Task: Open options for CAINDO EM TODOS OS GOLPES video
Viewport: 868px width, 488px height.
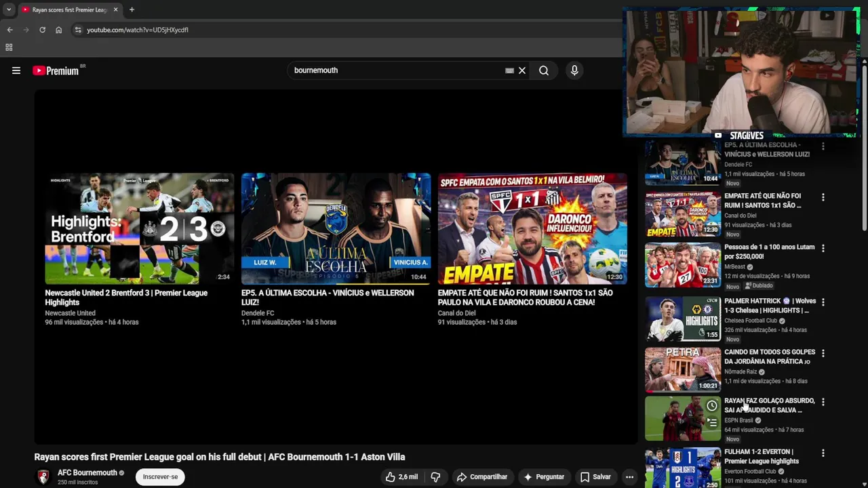Action: (x=823, y=353)
